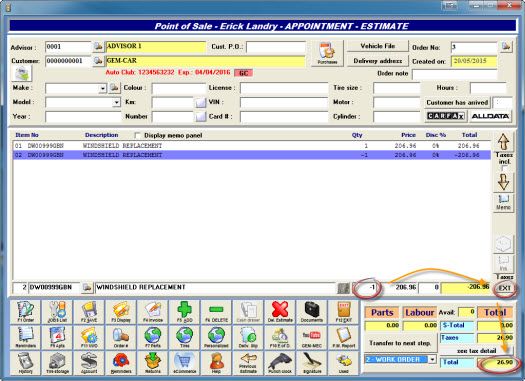Click the Delivery address button
The width and height of the screenshot is (525, 381).
pyautogui.click(x=378, y=61)
